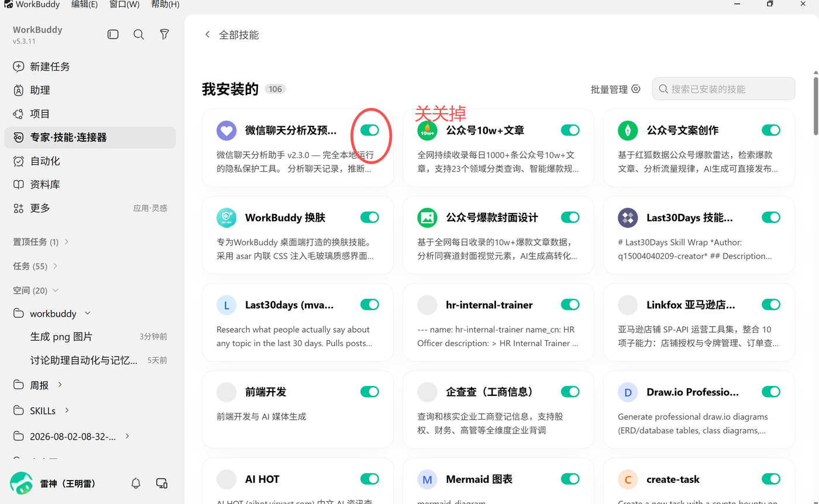Switch off the 前端开发 skill
This screenshot has width=819, height=504.
coord(370,392)
